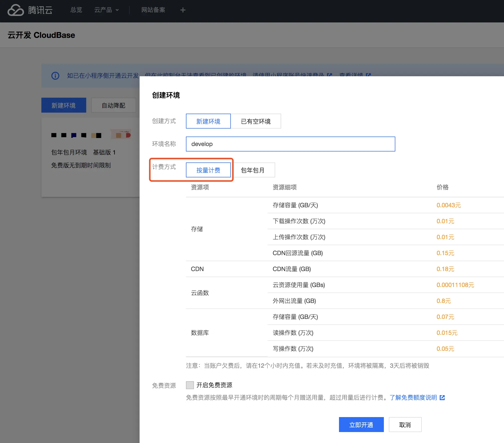Click the info icon in the notice banner
Viewport: 504px width, 443px height.
55,75
